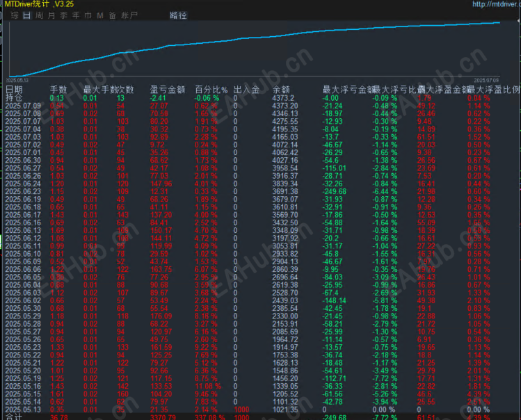Click the 1000 deposit on 2025.05.13
This screenshot has width=521, height=420.
click(241, 410)
